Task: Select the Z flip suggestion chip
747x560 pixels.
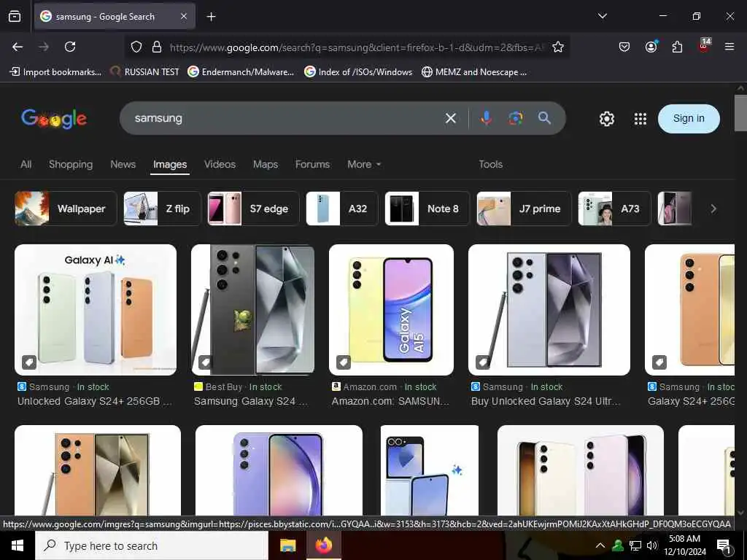Action: pos(162,209)
